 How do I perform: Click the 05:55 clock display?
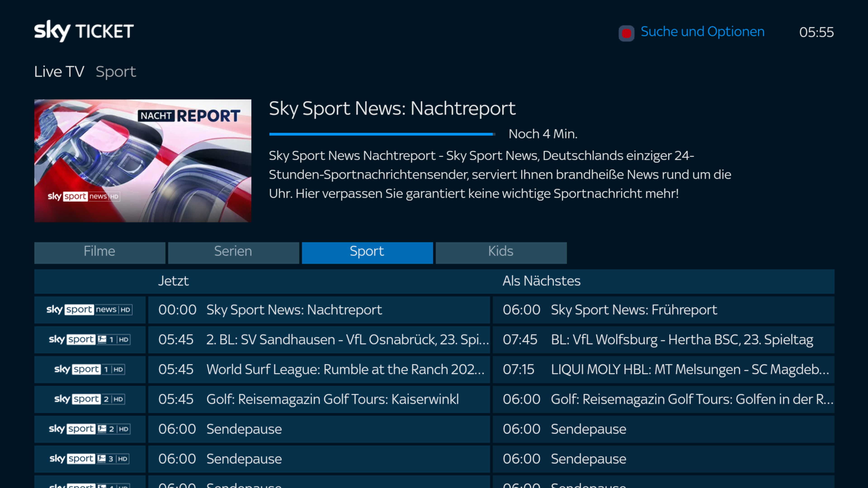[x=816, y=32]
